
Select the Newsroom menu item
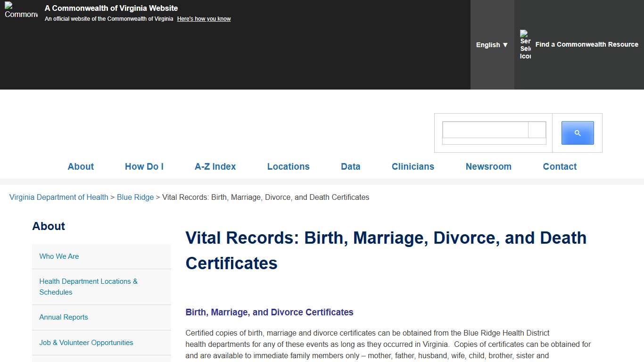[488, 166]
